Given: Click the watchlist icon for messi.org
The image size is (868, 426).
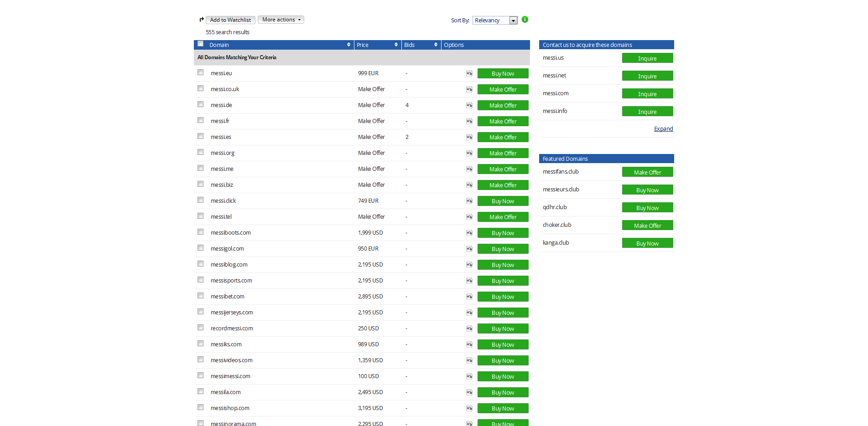Looking at the screenshot, I should [469, 153].
